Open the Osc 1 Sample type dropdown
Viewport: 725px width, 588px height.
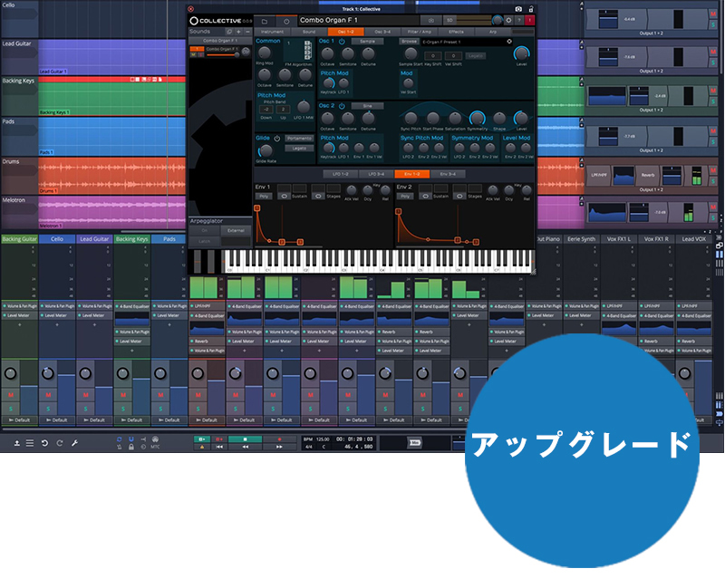point(368,41)
